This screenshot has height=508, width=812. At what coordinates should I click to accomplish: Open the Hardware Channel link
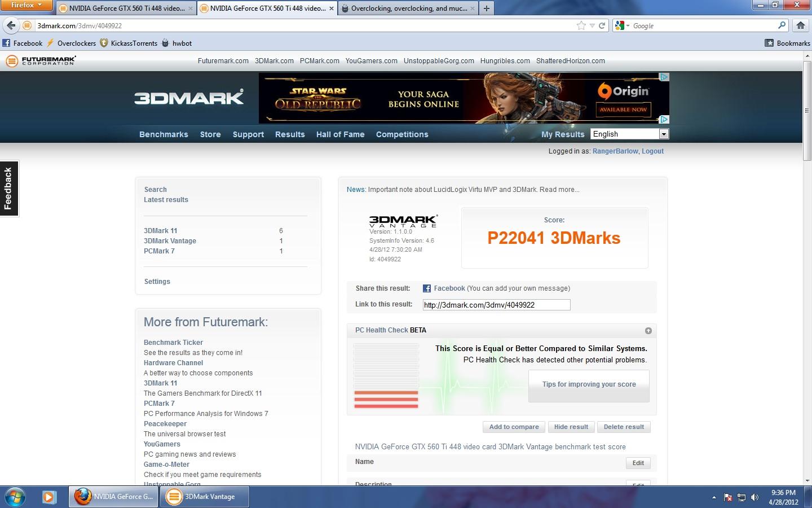[x=173, y=363]
